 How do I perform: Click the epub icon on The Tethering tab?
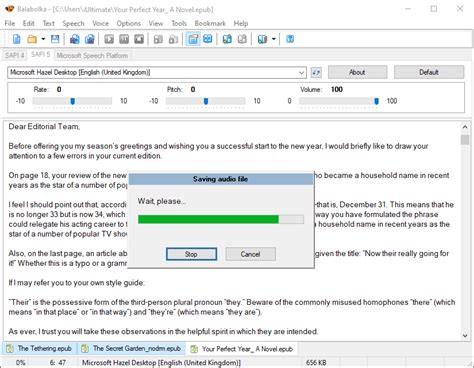(x=10, y=349)
